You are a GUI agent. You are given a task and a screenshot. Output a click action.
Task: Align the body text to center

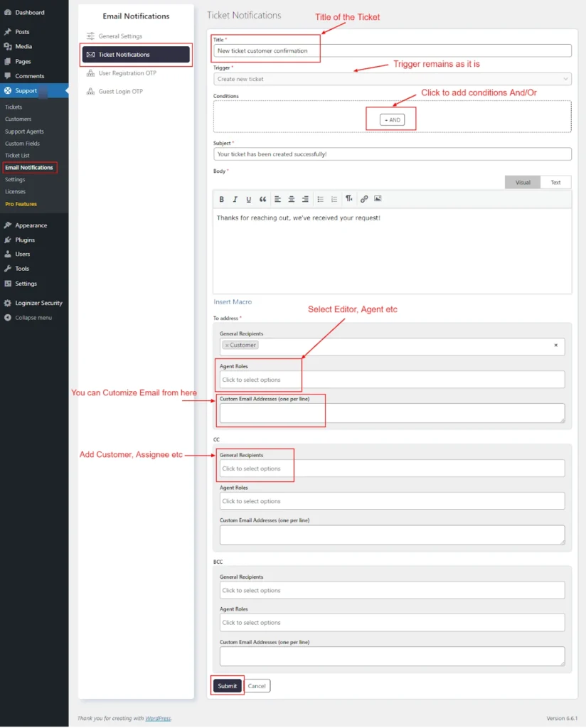[x=291, y=199]
